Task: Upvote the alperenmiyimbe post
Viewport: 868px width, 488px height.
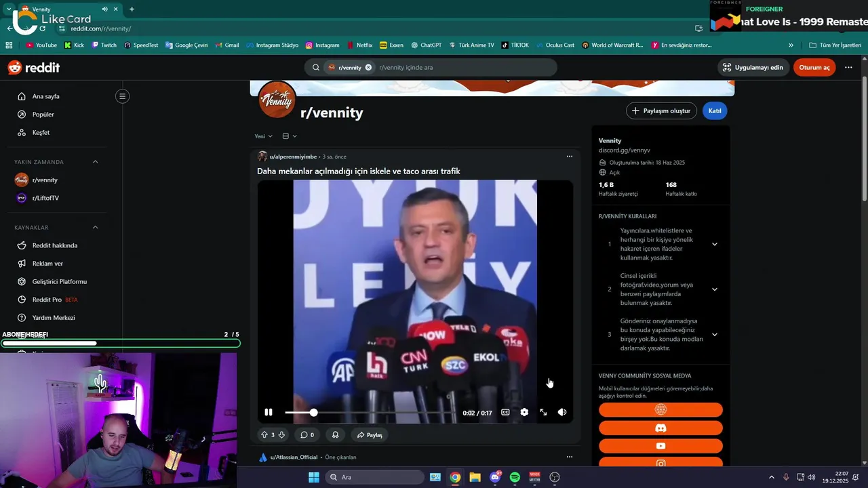Action: coord(264,434)
